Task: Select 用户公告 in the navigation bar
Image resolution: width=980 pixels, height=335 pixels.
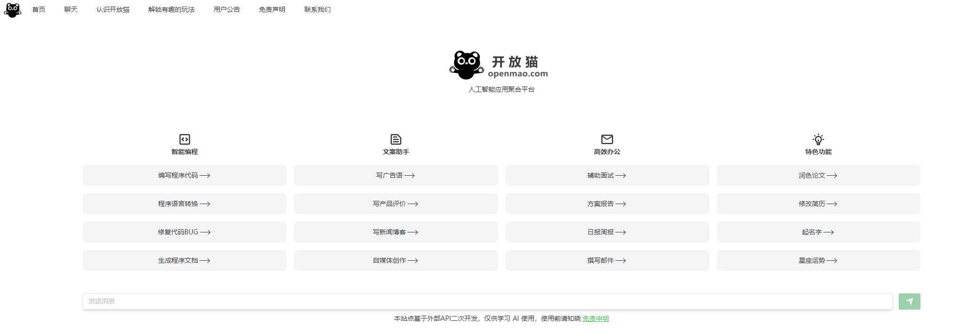Action: pos(226,9)
